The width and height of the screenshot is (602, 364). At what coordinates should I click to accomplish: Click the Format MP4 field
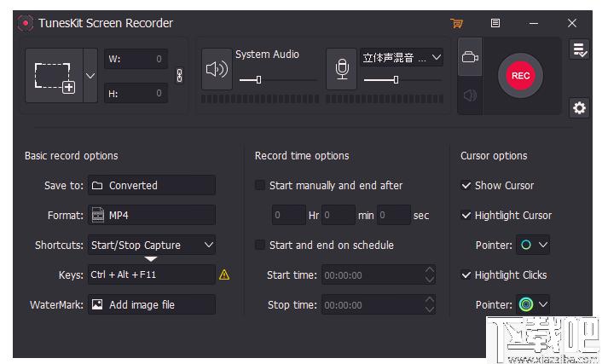[152, 216]
